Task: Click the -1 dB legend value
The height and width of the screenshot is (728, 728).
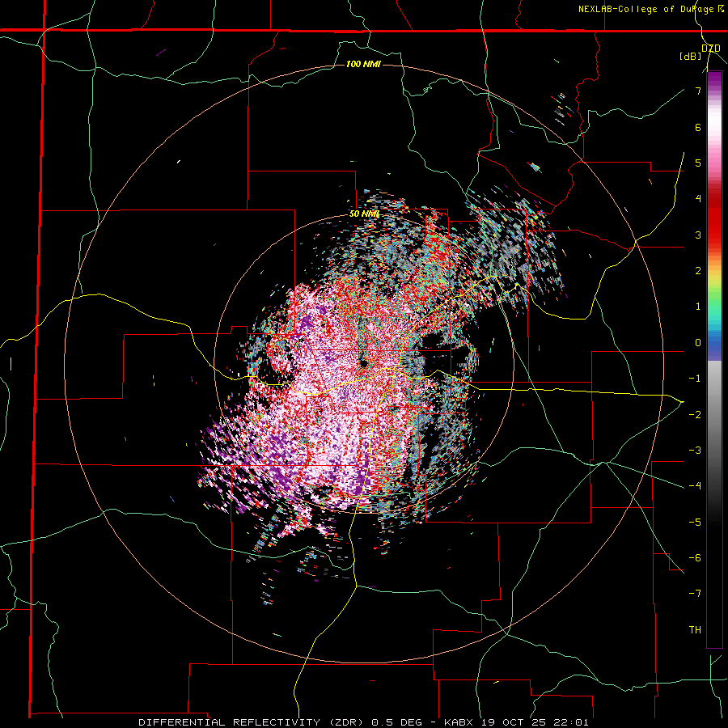Action: [x=695, y=379]
